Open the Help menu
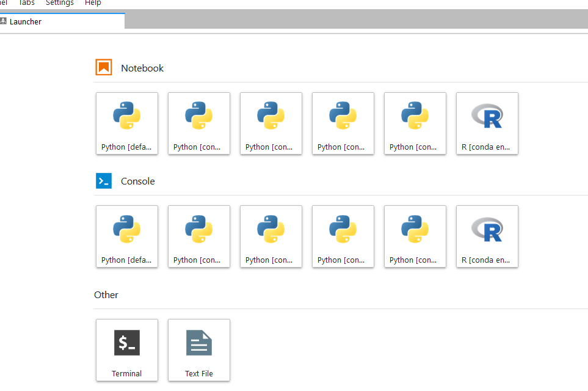Screen dimensions: 588x391 [93, 3]
